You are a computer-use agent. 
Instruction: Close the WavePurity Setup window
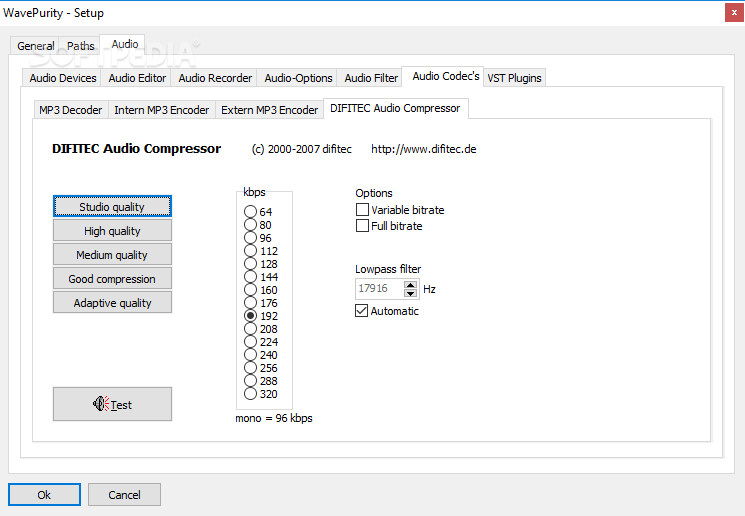734,13
